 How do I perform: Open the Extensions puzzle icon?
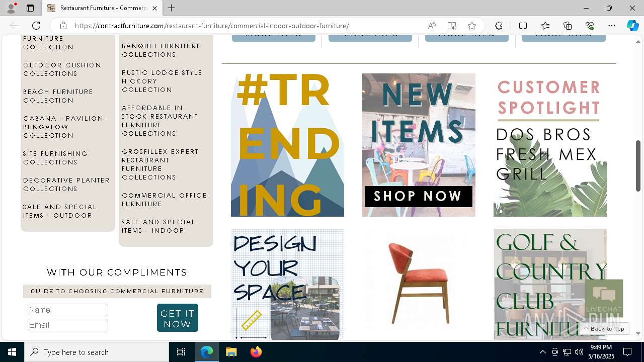(x=499, y=26)
